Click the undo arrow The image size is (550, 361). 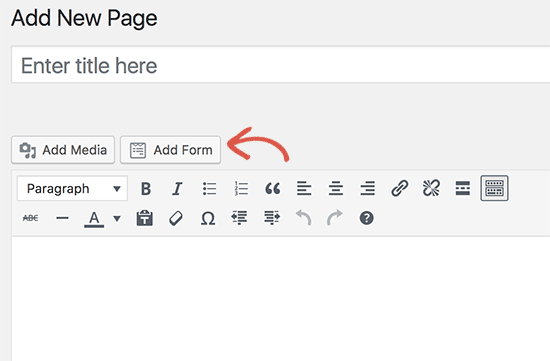click(303, 218)
